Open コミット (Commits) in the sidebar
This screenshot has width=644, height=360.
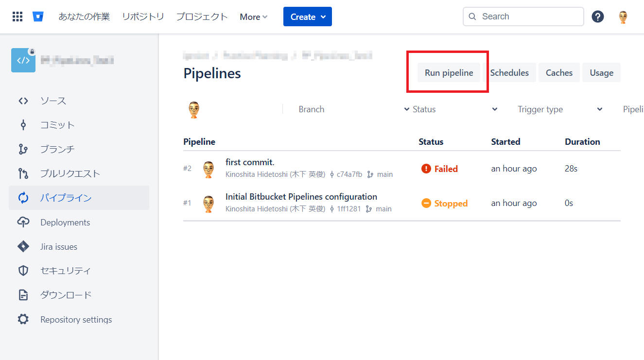[57, 125]
